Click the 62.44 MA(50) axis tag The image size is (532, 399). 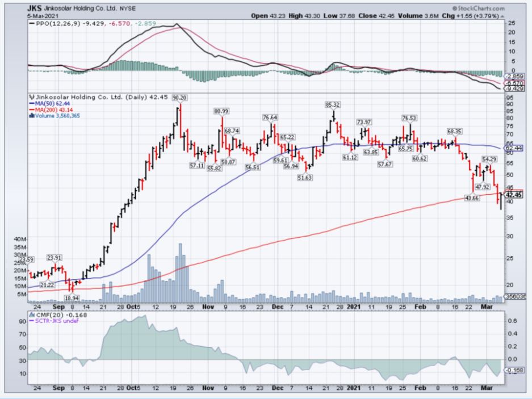(x=514, y=148)
